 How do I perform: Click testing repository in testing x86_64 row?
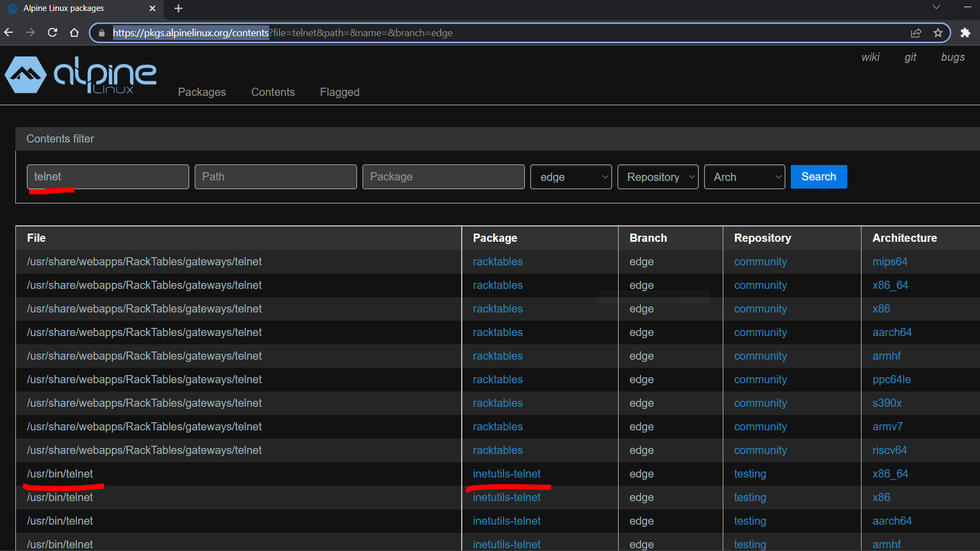(x=750, y=474)
